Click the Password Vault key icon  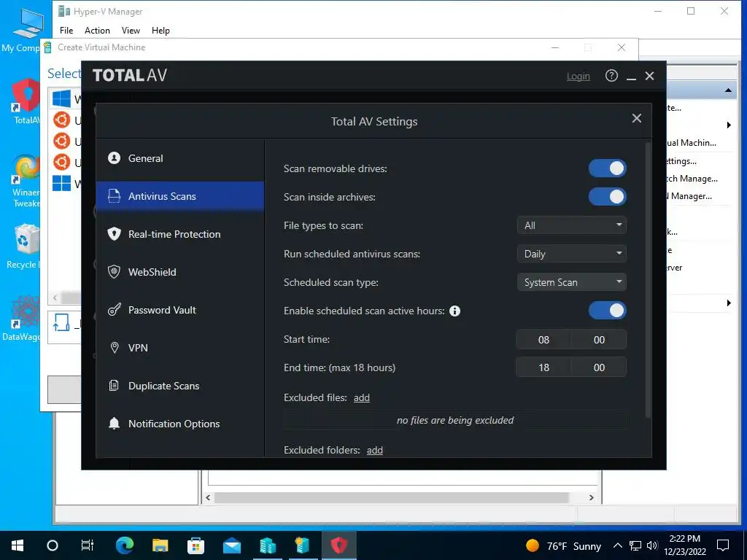point(114,309)
